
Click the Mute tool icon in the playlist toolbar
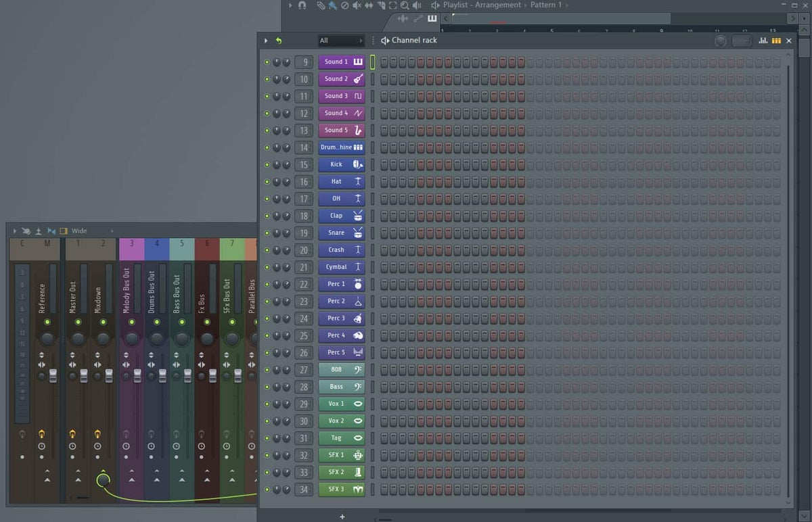(x=358, y=5)
